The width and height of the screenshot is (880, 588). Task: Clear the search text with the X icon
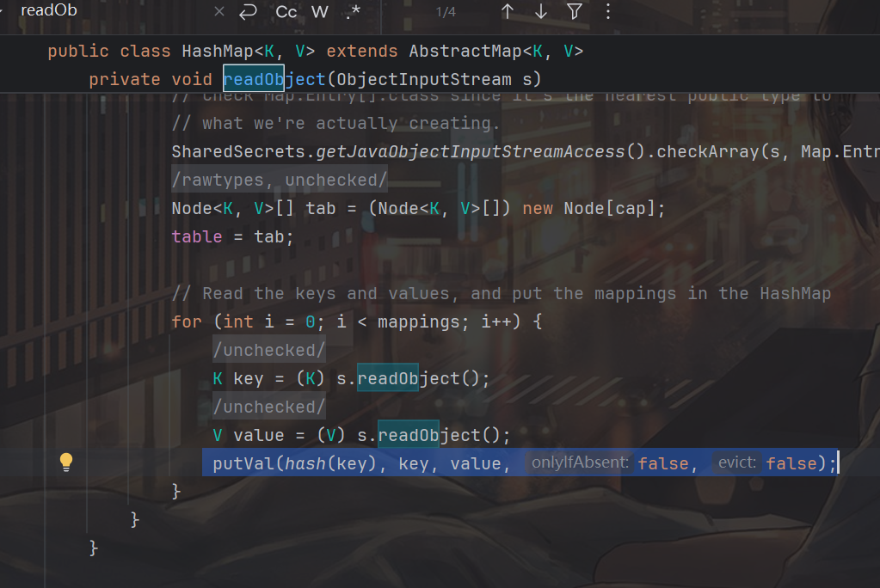(x=219, y=12)
